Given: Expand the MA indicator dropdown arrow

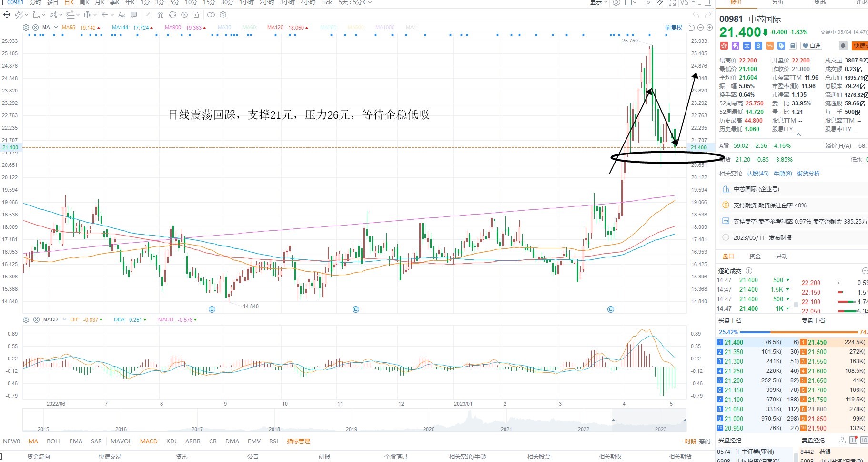Looking at the screenshot, I should (56, 27).
